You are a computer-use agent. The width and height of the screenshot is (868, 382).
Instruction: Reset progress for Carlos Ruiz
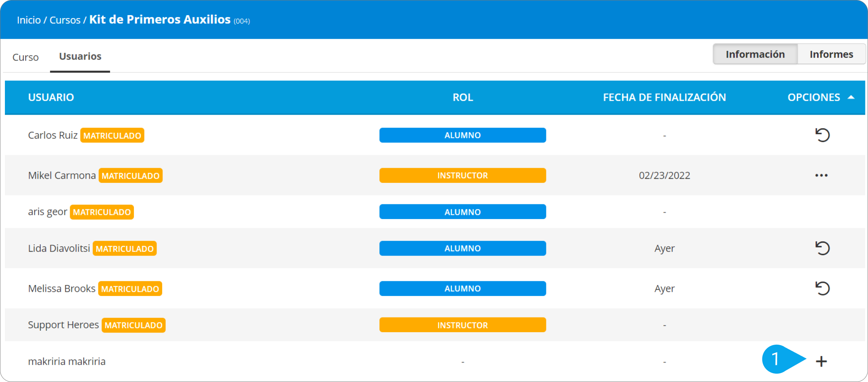click(822, 135)
